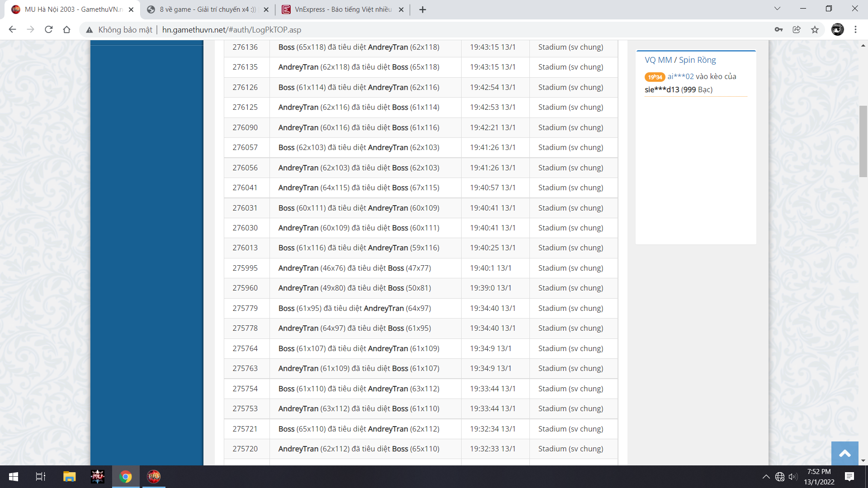868x488 pixels.
Task: Switch to the VnExpress tab
Action: click(343, 9)
